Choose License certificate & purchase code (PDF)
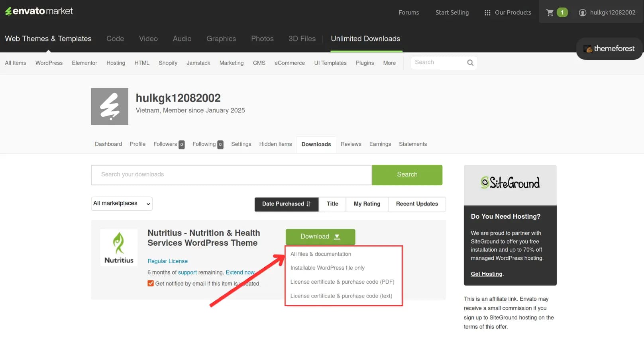The width and height of the screenshot is (644, 337). 342,282
